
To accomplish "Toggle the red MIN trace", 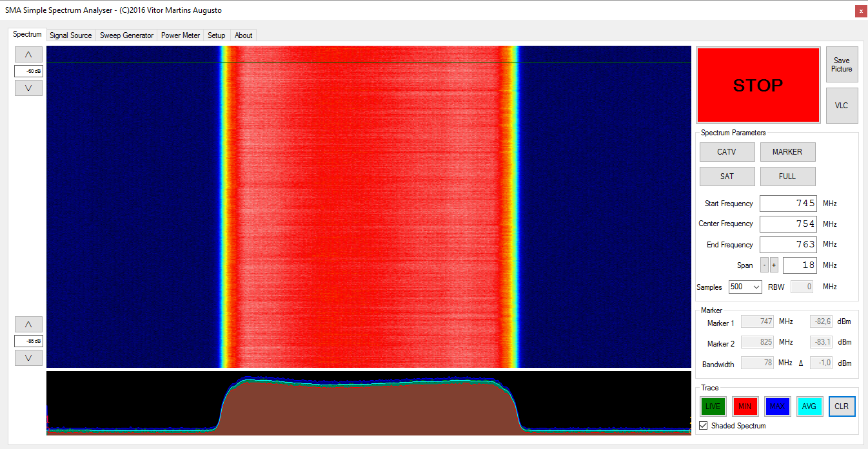I will 745,406.
